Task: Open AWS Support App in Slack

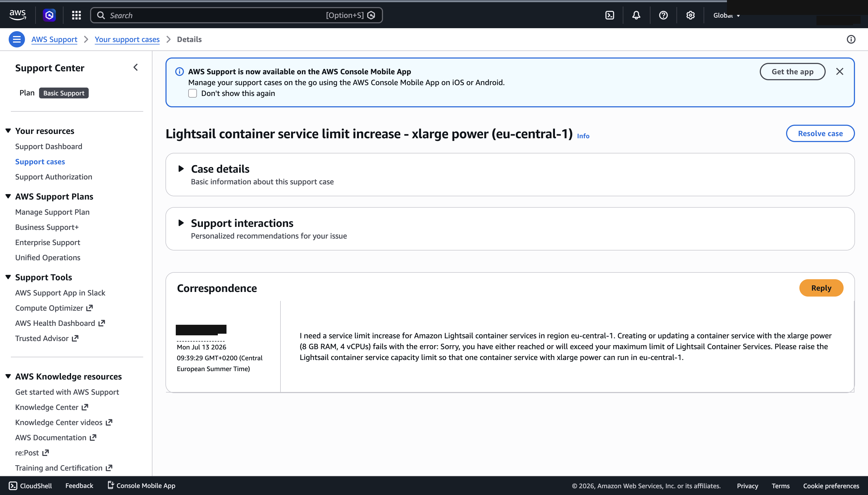Action: [60, 293]
